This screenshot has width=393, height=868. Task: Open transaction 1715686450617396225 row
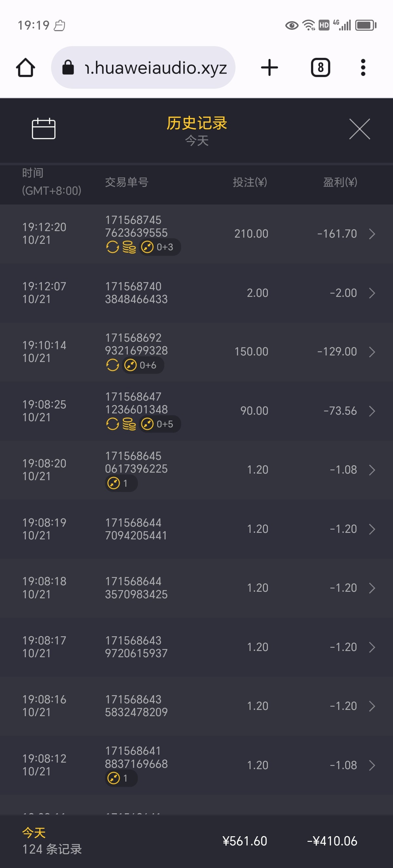[196, 469]
